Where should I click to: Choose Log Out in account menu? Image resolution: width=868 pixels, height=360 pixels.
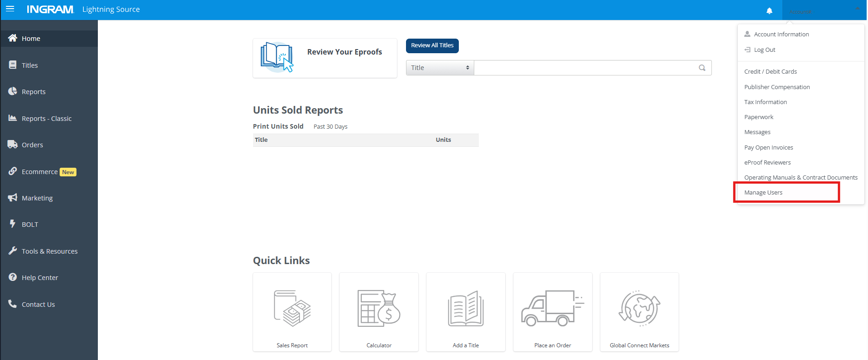[x=764, y=50]
